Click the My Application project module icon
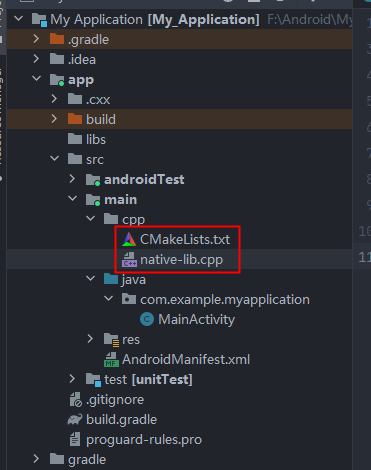The height and width of the screenshot is (470, 371). click(39, 20)
